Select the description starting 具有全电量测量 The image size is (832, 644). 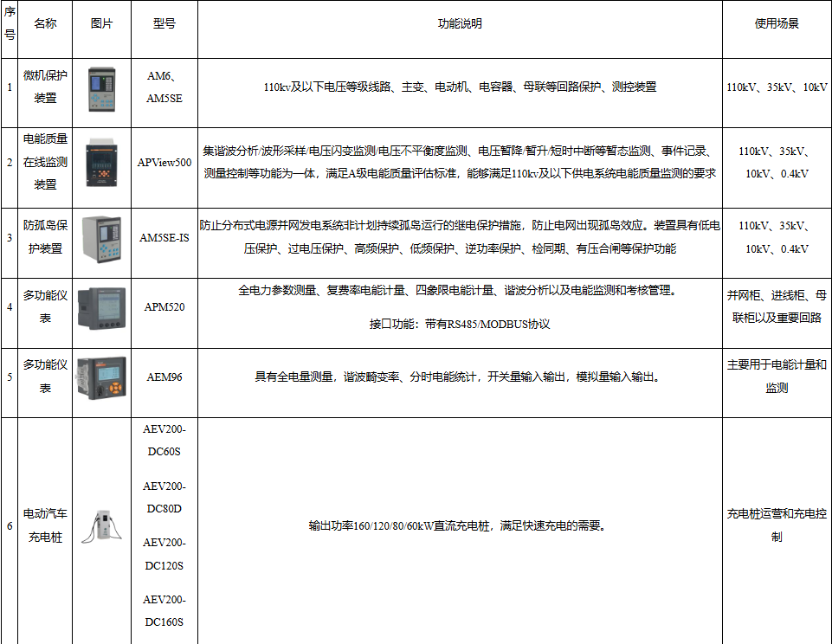click(x=460, y=377)
